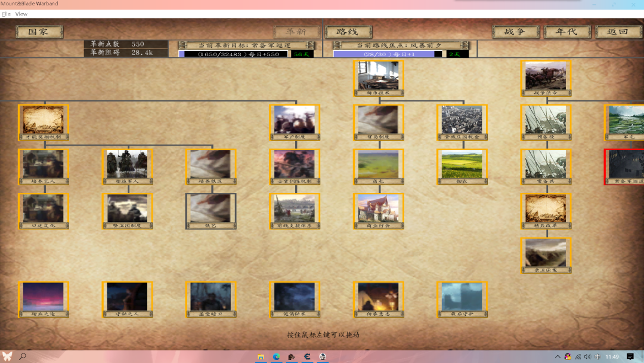Click the 国家 button

(x=39, y=32)
